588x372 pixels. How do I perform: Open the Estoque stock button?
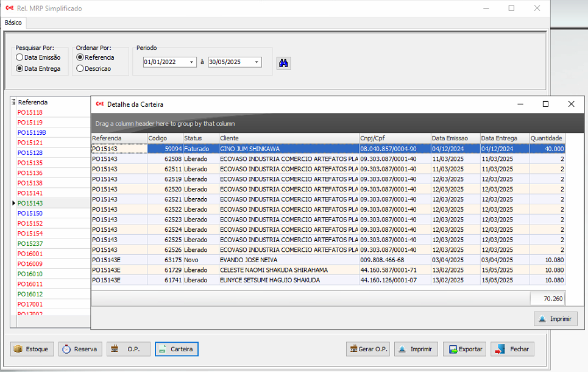tap(32, 349)
